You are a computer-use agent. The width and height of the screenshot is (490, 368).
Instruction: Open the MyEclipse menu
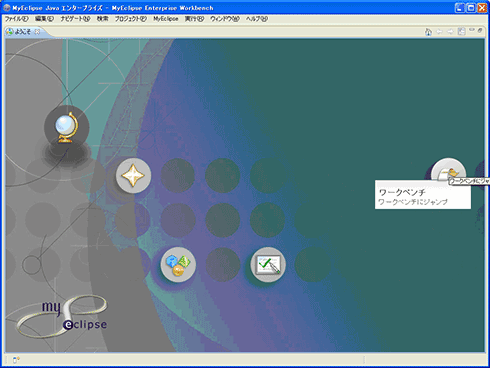[x=166, y=19]
